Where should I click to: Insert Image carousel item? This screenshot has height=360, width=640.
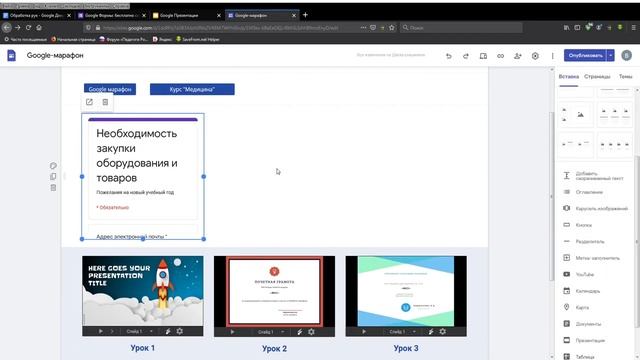(x=595, y=208)
